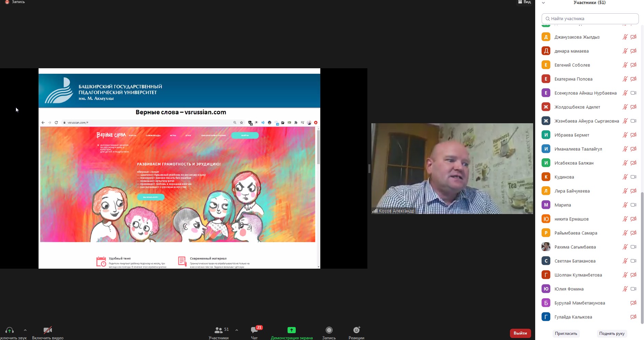The height and width of the screenshot is (340, 644).
Task: Click camera icon next to Кудинова
Action: point(633,177)
